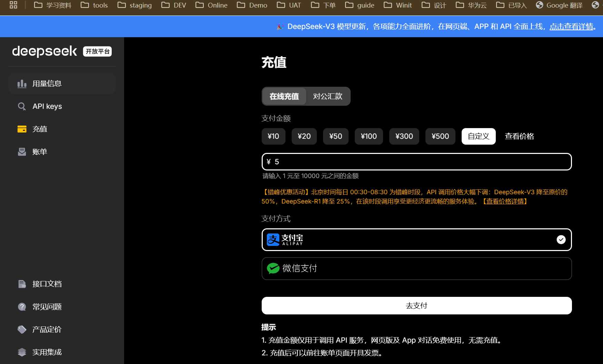Click the 用量信息 bar chart icon
The image size is (603, 364).
(x=22, y=84)
